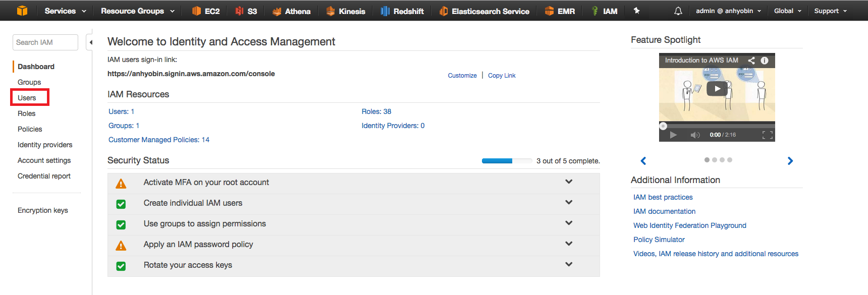Open the Services dropdown menu
Screen dimensions: 868x295
coord(65,11)
